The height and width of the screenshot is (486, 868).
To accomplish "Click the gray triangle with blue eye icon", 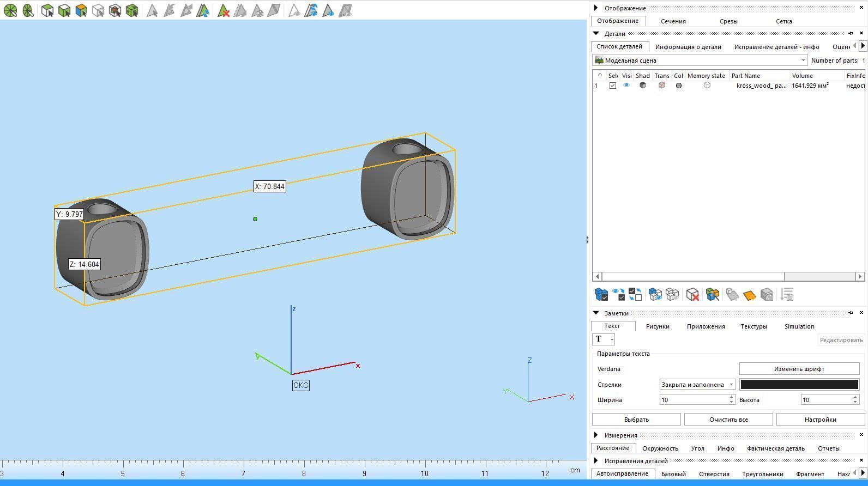I will [328, 10].
